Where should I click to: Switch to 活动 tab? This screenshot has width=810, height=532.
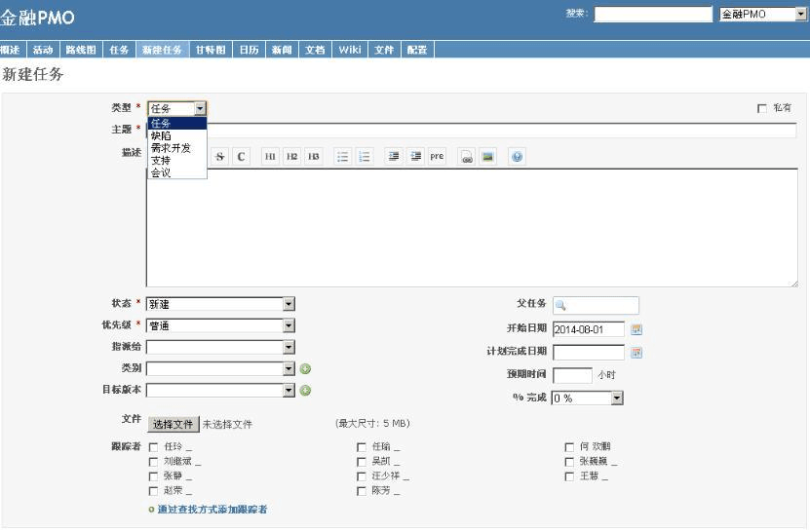tap(43, 50)
